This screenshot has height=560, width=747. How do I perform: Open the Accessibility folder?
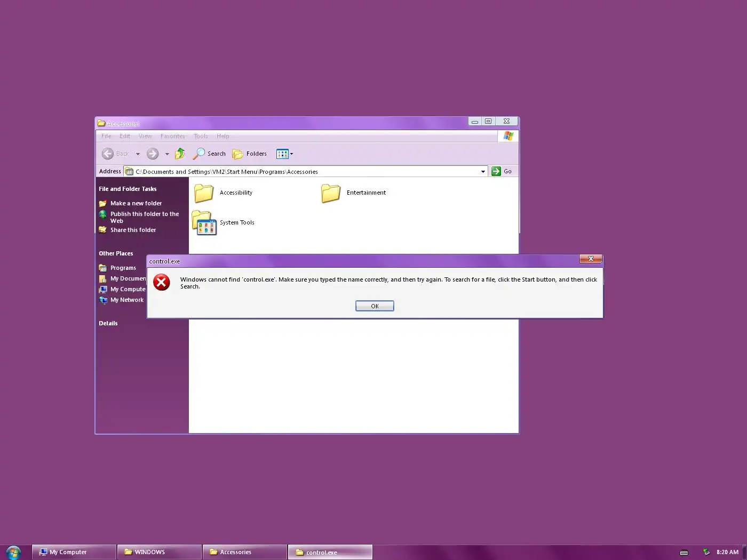[x=224, y=193]
